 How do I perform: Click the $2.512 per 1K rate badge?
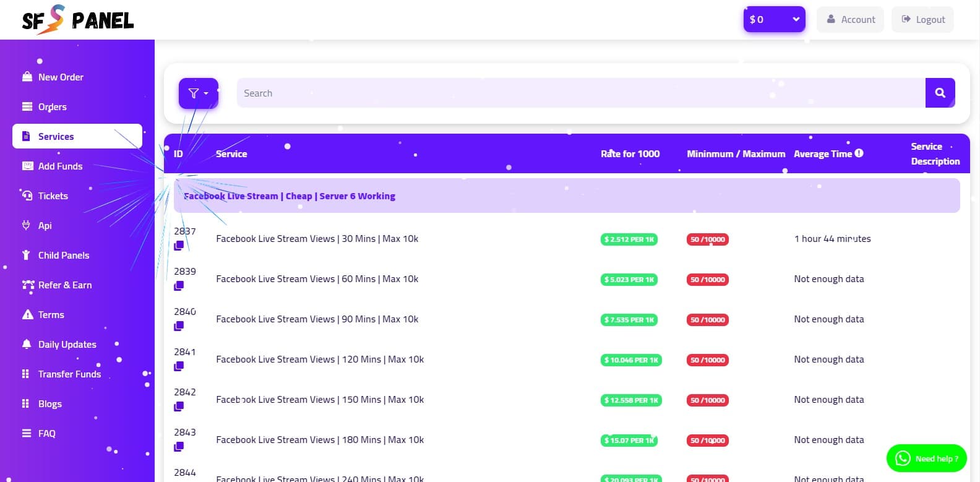tap(629, 239)
